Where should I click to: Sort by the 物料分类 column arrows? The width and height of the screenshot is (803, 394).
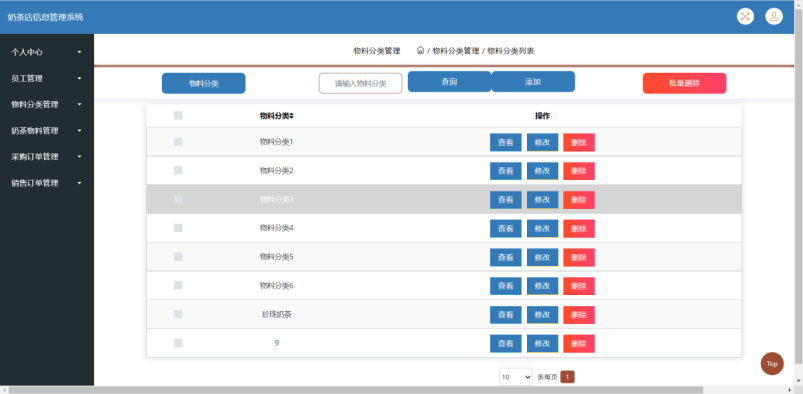click(x=291, y=116)
